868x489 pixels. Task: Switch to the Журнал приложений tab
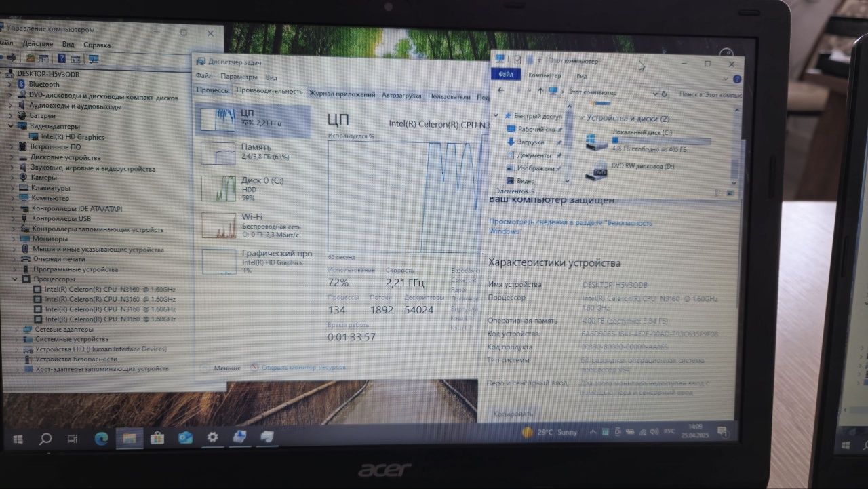tap(342, 94)
